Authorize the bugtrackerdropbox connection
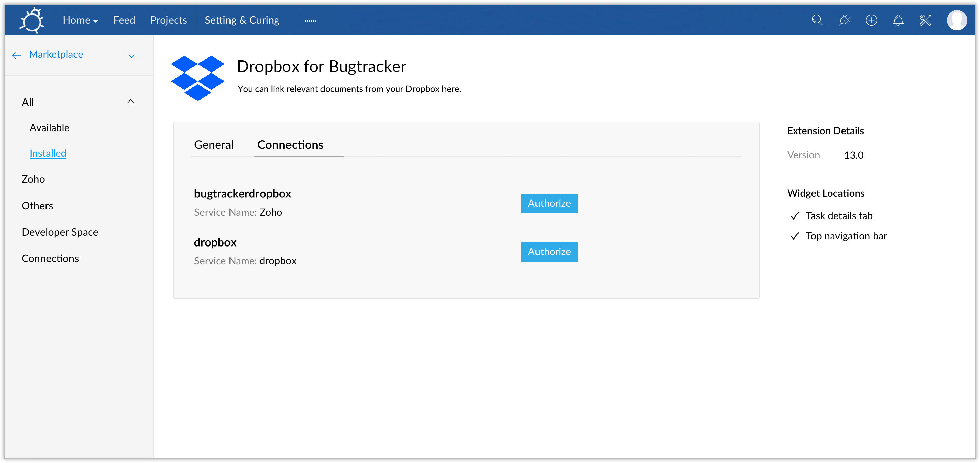Image resolution: width=980 pixels, height=463 pixels. coord(549,203)
